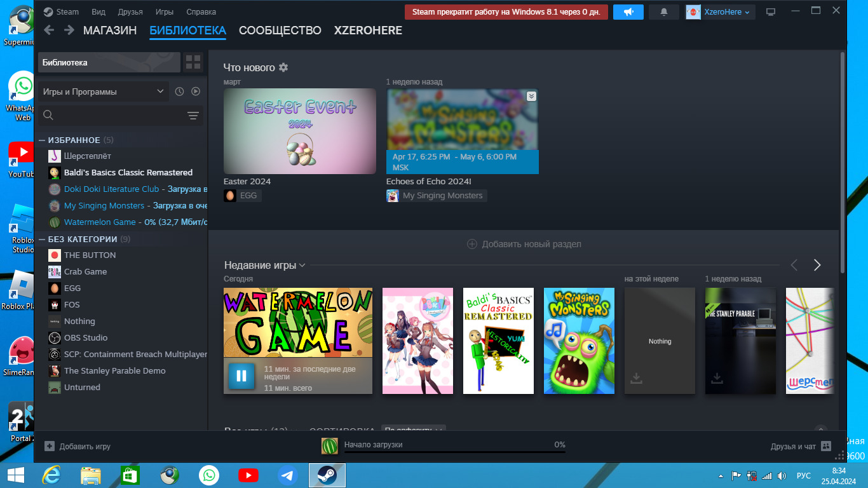This screenshot has width=868, height=488.
Task: Click the announcements megaphone button
Action: [628, 12]
